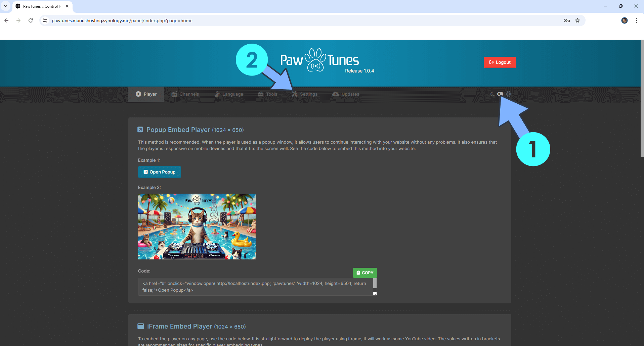The image size is (644, 346).
Task: Click the PawTunes DJ cat thumbnail
Action: [x=197, y=227]
